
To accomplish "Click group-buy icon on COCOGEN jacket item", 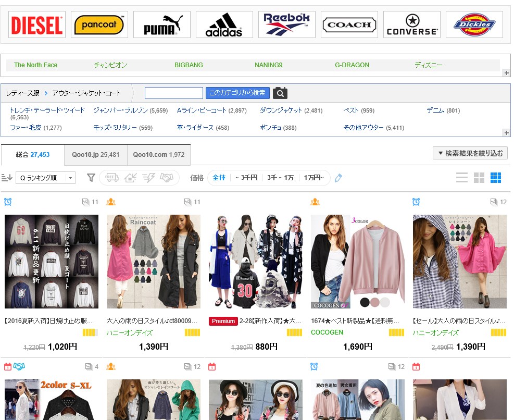I will 315,202.
